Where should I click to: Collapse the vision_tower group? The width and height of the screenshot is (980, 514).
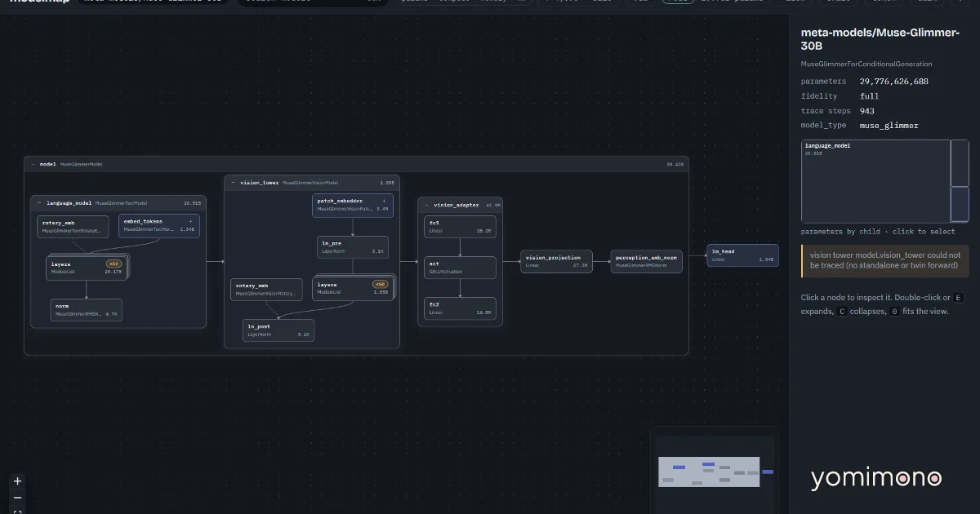point(234,183)
